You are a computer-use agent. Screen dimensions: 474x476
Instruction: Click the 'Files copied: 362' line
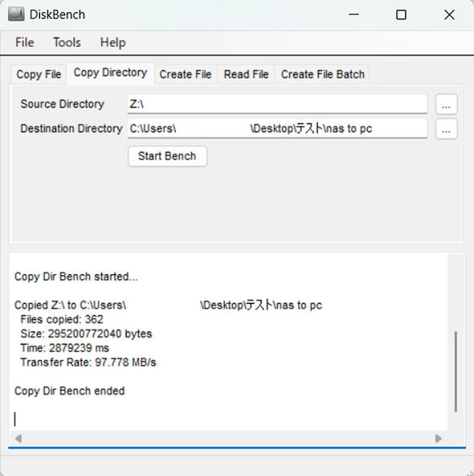pyautogui.click(x=62, y=319)
